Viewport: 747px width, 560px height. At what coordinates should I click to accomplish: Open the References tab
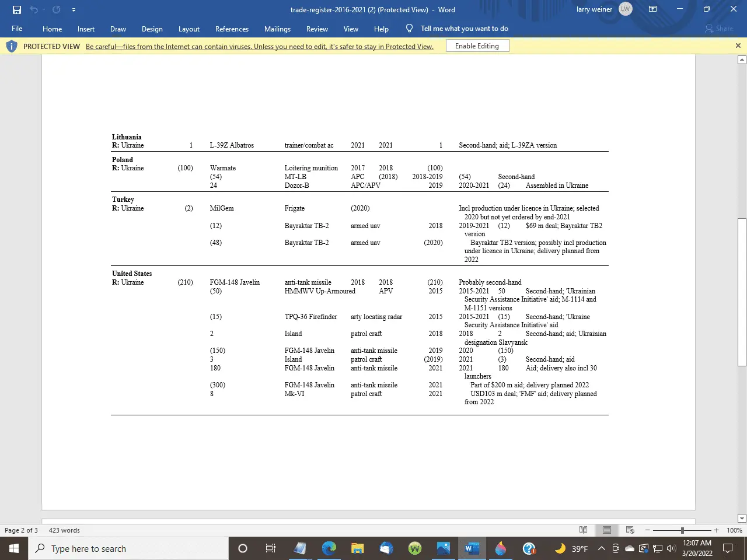tap(232, 29)
